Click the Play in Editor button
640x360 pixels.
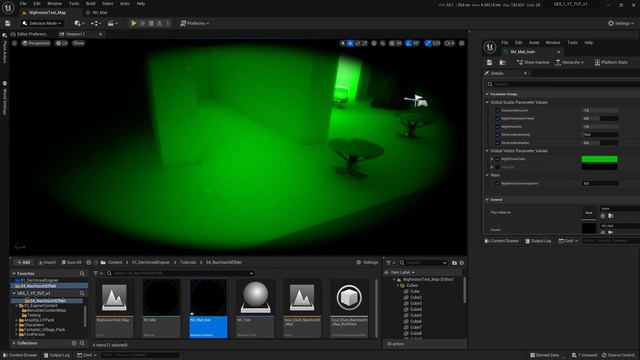tap(133, 23)
